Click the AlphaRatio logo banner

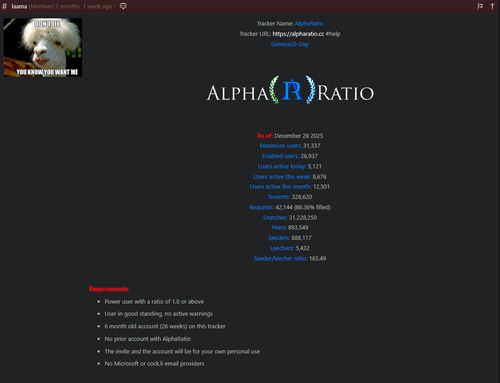pos(290,90)
